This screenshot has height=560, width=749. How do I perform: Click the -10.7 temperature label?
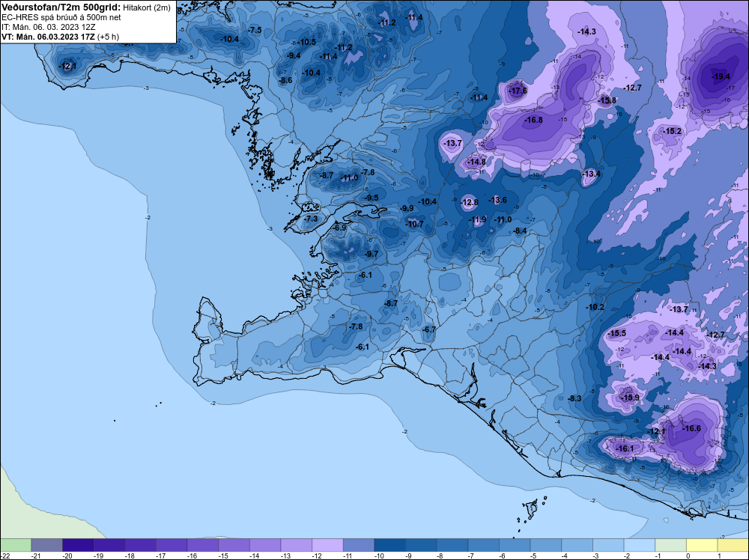[414, 224]
